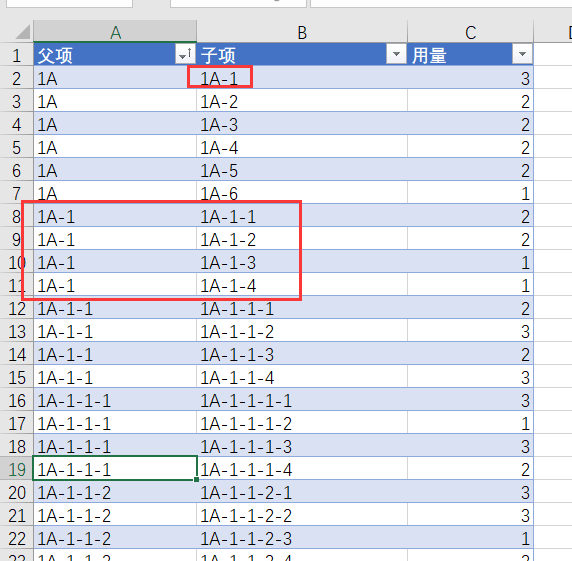
Task: Select column C header
Action: point(470,32)
